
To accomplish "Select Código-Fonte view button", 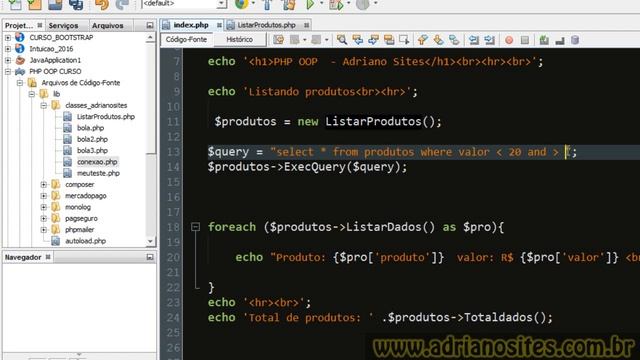I will (x=186, y=40).
